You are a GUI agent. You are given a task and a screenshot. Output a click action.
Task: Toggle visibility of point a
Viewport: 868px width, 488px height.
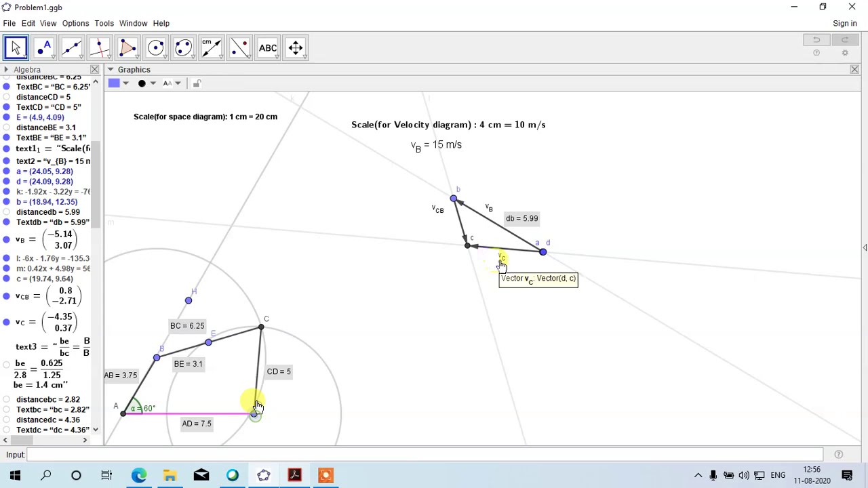point(7,171)
